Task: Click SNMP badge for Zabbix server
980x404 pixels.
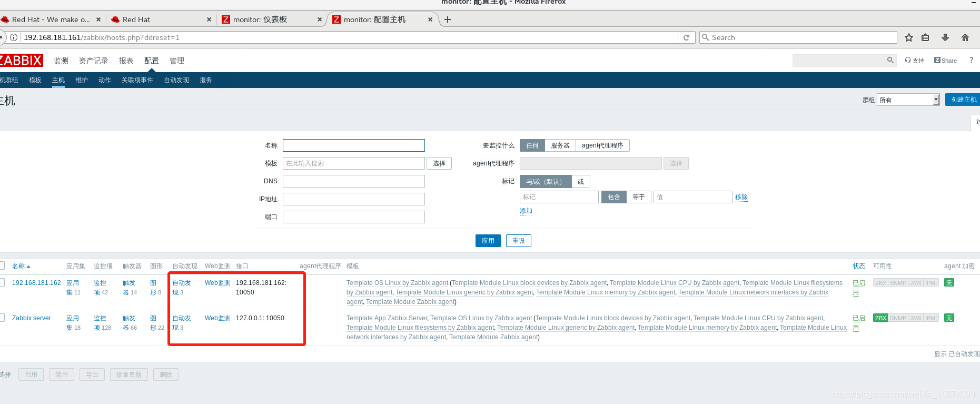Action: [898, 318]
